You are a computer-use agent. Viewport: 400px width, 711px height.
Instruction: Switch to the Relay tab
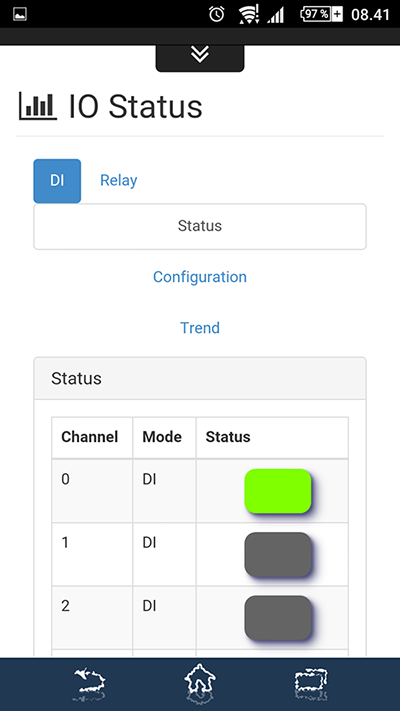click(119, 180)
